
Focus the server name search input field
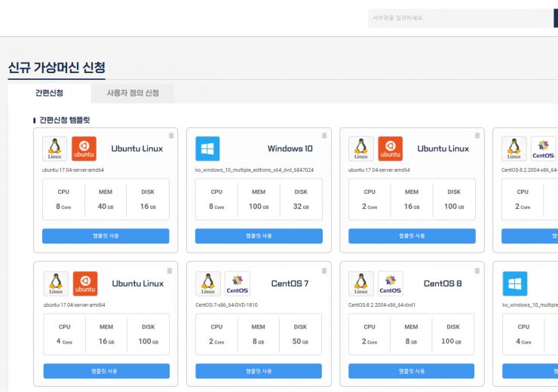coord(460,18)
